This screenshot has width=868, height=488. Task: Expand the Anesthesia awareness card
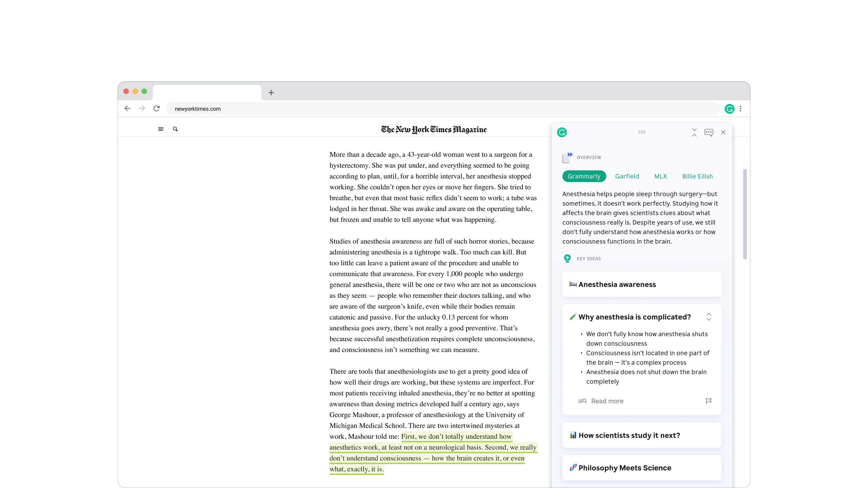coord(642,284)
